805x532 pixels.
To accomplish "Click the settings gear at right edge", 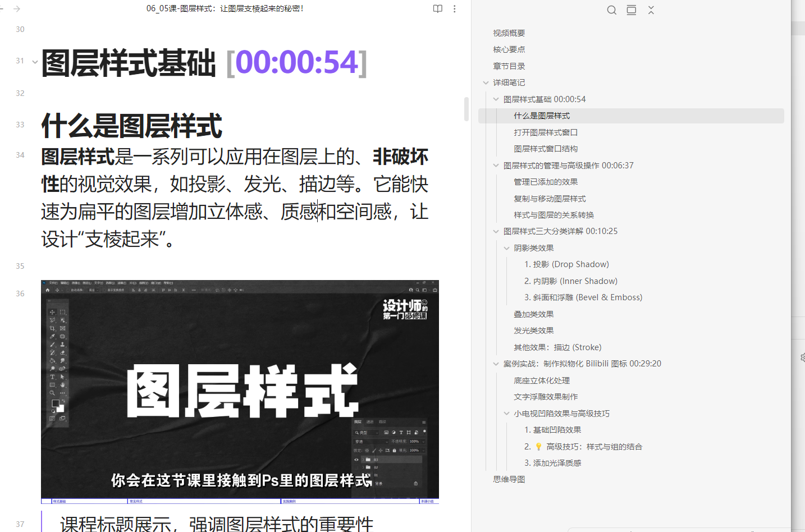I will [802, 357].
